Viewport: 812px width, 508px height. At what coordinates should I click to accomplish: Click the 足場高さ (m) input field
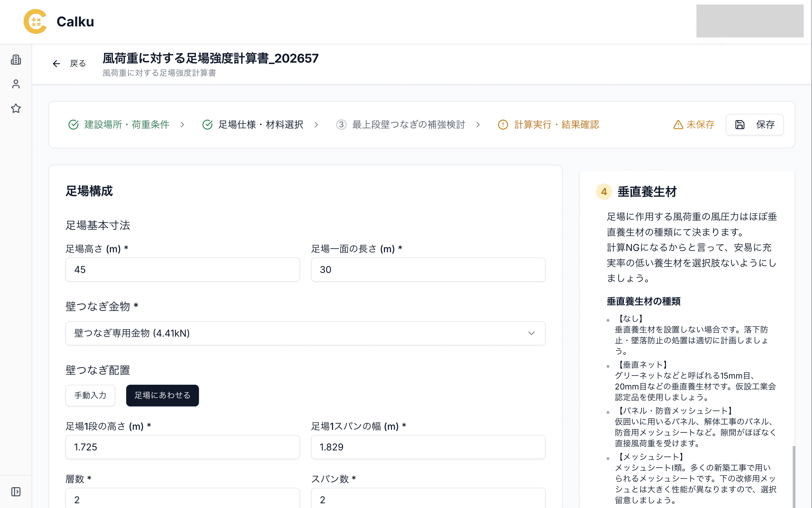pyautogui.click(x=183, y=270)
